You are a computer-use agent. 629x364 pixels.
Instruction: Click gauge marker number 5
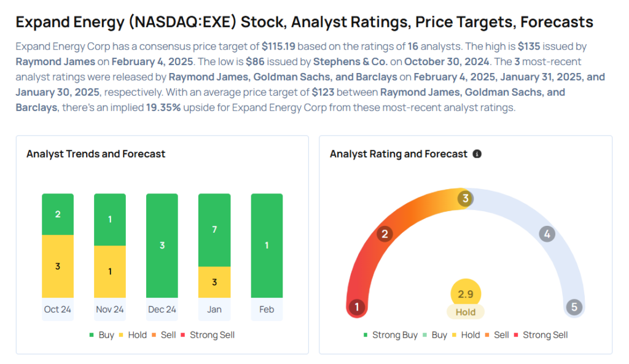(574, 308)
